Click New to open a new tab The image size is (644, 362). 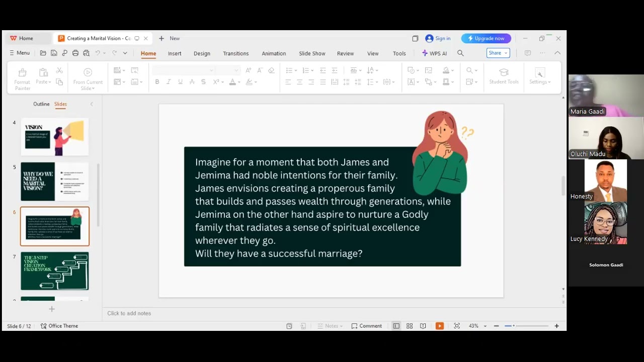(x=169, y=38)
